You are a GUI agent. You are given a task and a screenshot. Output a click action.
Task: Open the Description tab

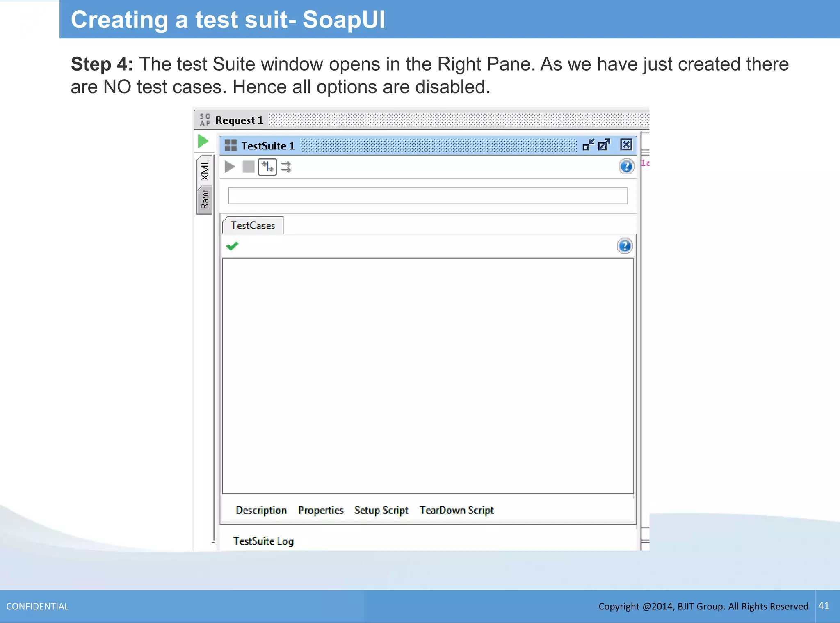pyautogui.click(x=261, y=510)
